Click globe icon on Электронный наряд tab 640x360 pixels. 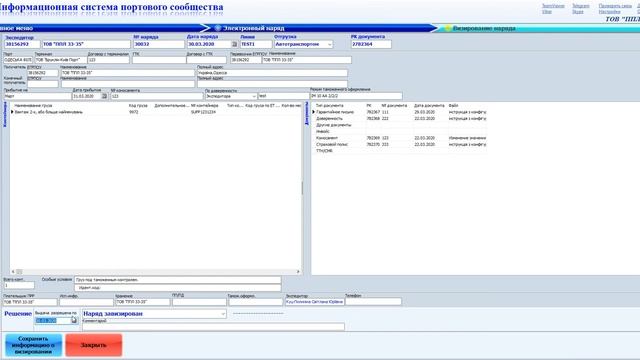coord(218,28)
